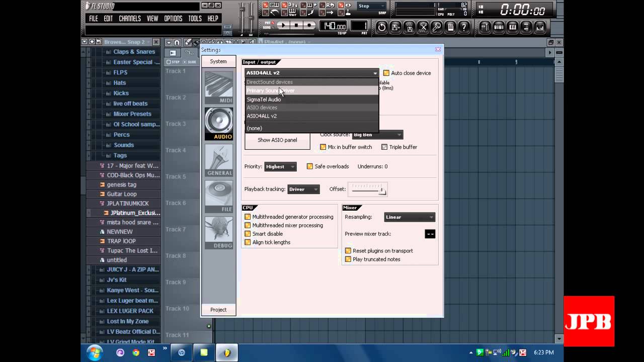Click the microphone one-click recording icon
The height and width of the screenshot is (362, 644).
point(437,27)
